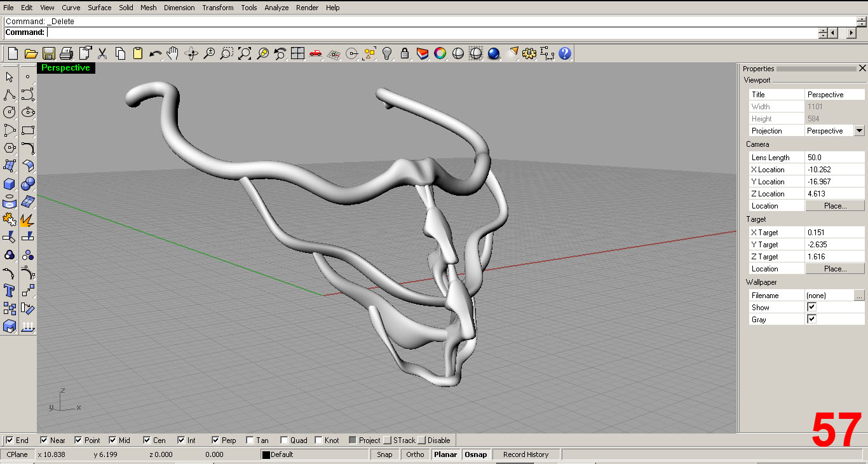This screenshot has width=868, height=464.
Task: Choose the Polygon tool
Action: click(x=10, y=148)
